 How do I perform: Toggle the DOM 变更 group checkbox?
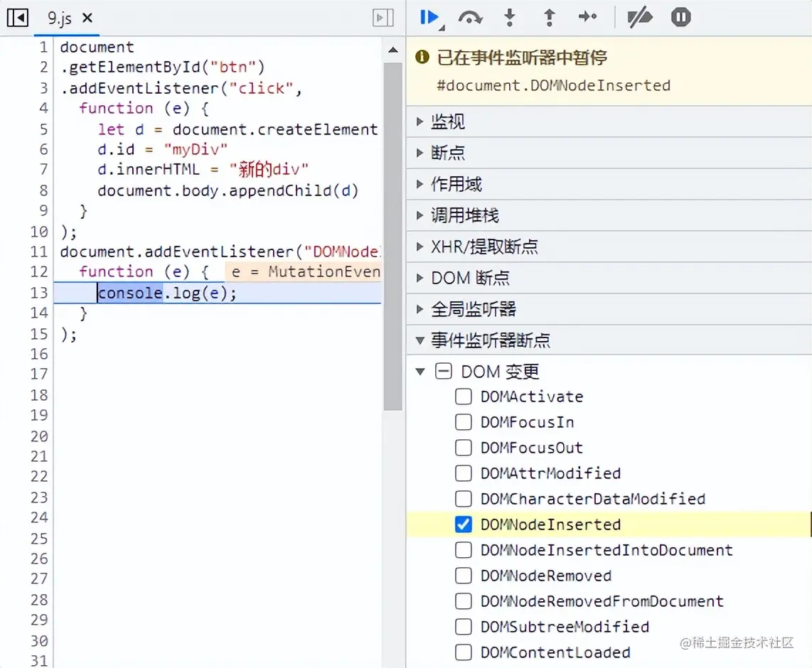point(443,371)
